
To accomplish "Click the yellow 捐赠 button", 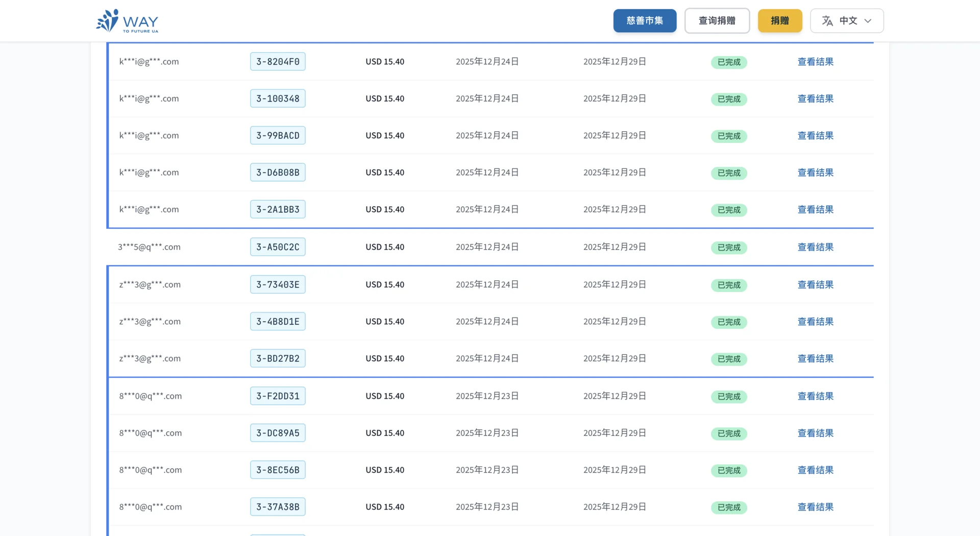I will (779, 21).
